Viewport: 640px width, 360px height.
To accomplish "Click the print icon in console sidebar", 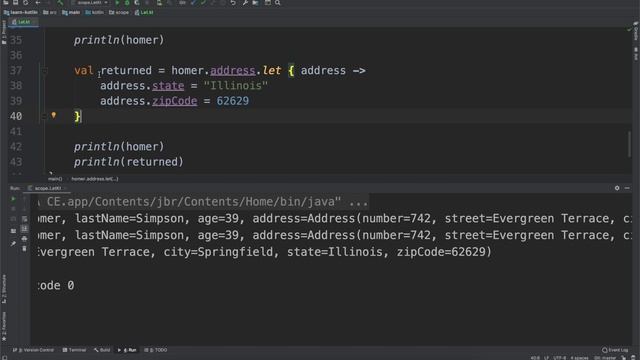I will tap(24, 238).
